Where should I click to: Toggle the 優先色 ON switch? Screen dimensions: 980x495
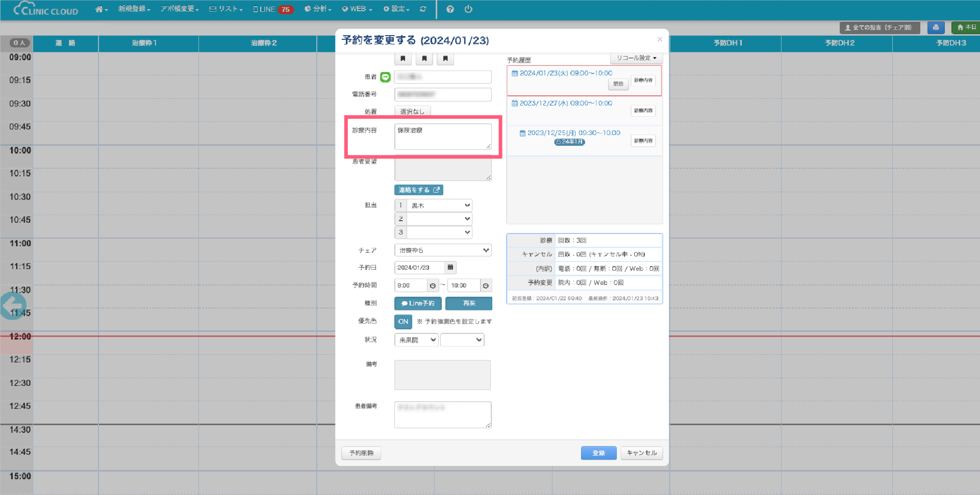[403, 322]
